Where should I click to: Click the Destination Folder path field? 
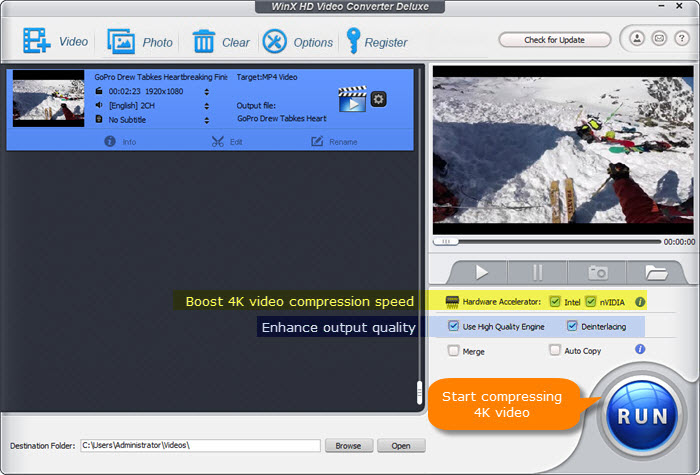pos(200,445)
